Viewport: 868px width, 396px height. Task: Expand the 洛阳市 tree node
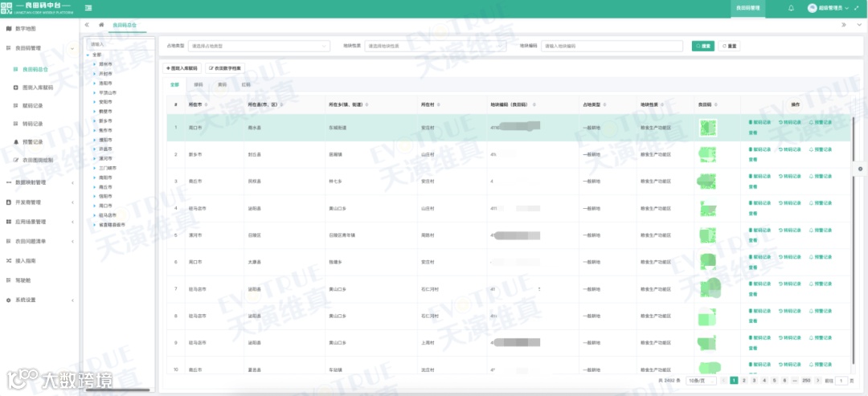coord(95,83)
